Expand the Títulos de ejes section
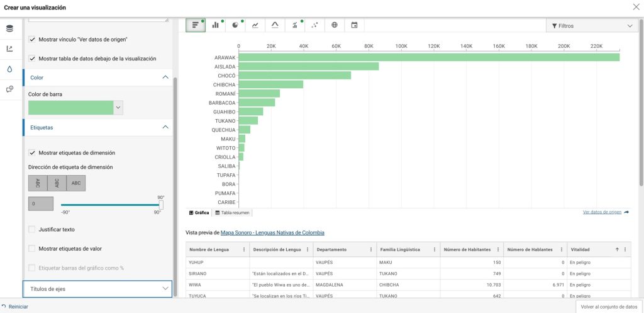The image size is (644, 313). (x=97, y=288)
